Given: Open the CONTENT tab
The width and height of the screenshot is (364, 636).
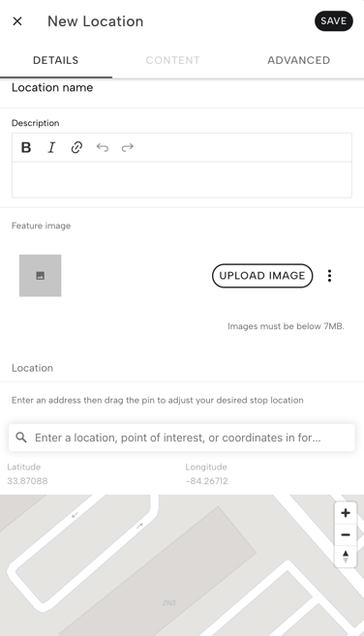Looking at the screenshot, I should (172, 60).
